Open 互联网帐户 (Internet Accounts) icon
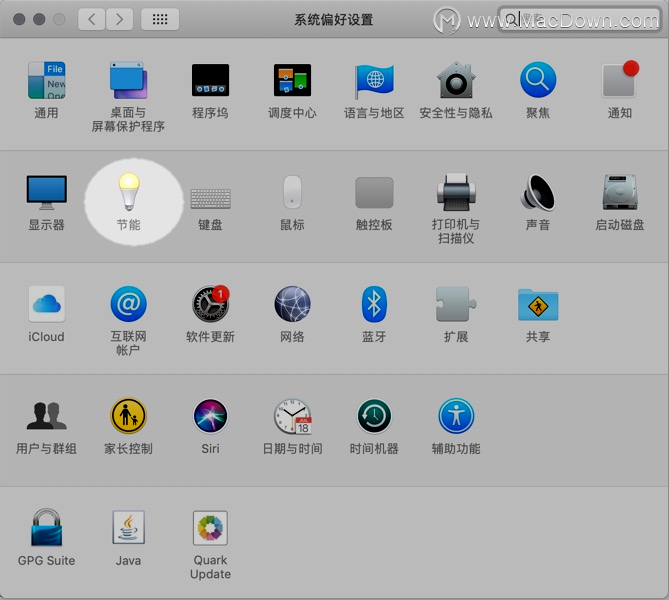Viewport: 669px width, 600px height. coord(128,304)
